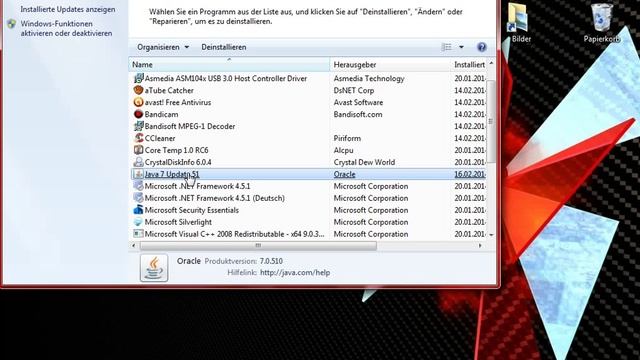This screenshot has width=640, height=360.
Task: Sort the list by Herausgeber column
Action: point(390,64)
